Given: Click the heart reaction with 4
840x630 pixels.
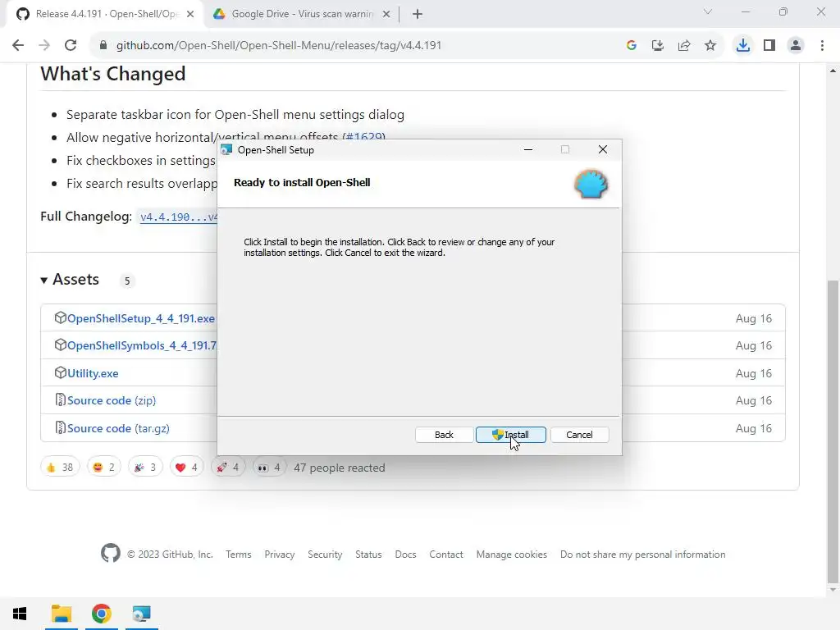Looking at the screenshot, I should click(186, 468).
